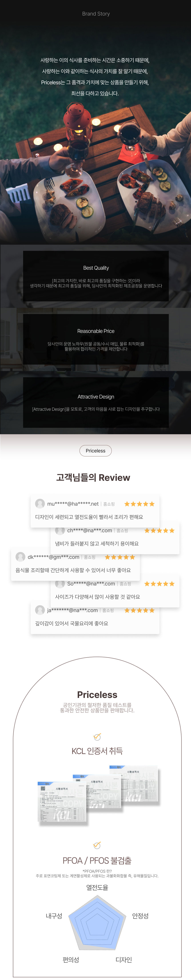Click the 홈쇼핑 tag on the dk******@gm***.com review

[90, 557]
